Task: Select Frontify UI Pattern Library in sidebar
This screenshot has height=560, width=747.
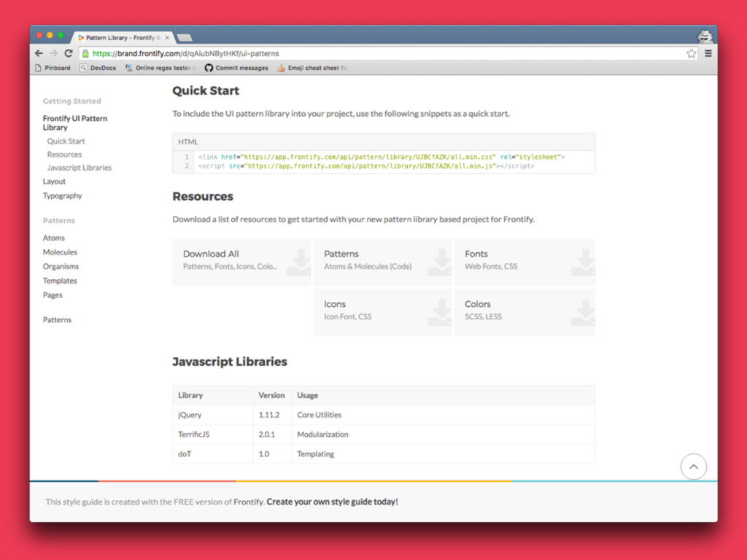Action: [x=75, y=122]
